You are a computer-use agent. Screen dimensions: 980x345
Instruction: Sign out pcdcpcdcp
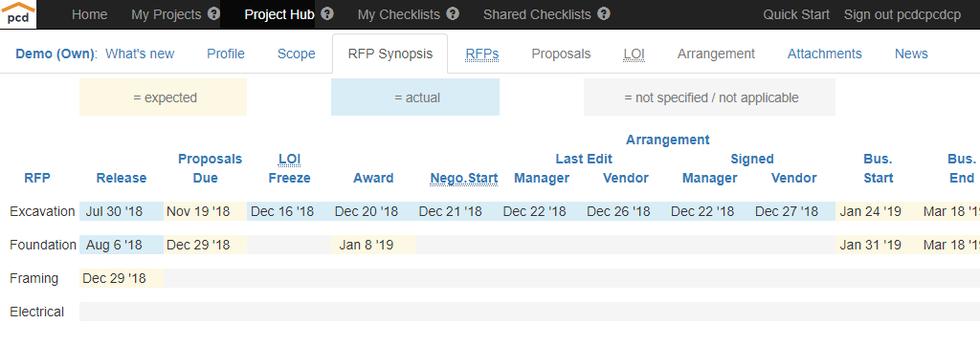[902, 14]
